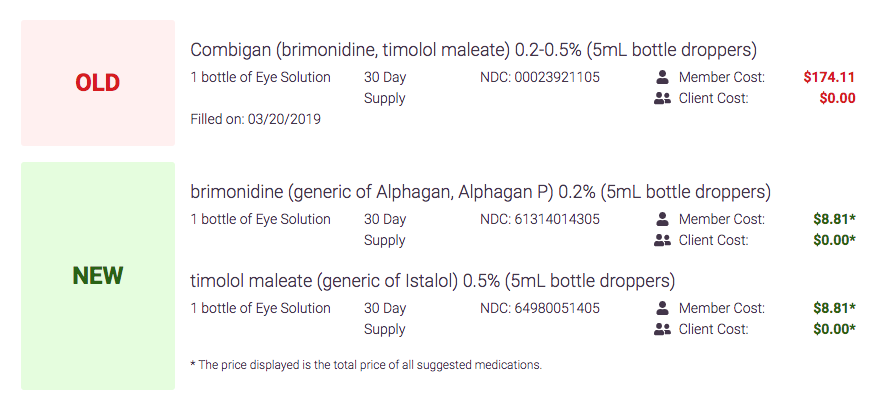Click the timolol maleate member cost icon
874x401 pixels.
(x=662, y=308)
